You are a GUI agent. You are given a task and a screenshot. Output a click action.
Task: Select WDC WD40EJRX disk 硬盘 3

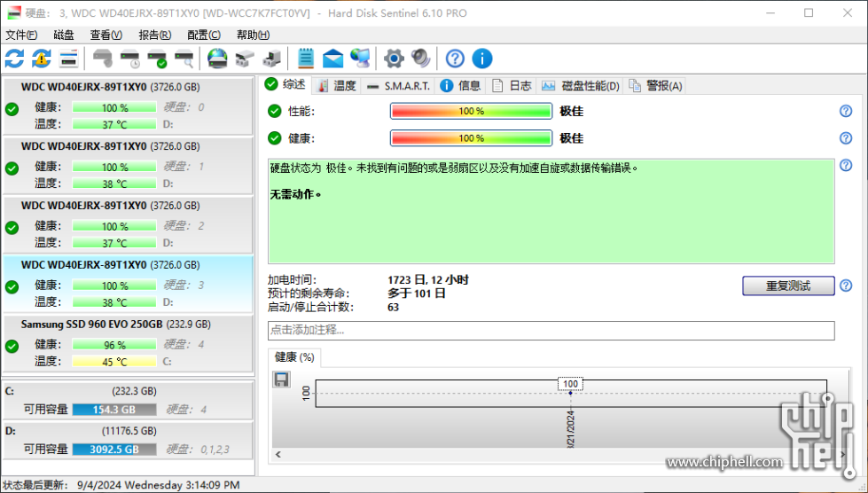point(128,283)
